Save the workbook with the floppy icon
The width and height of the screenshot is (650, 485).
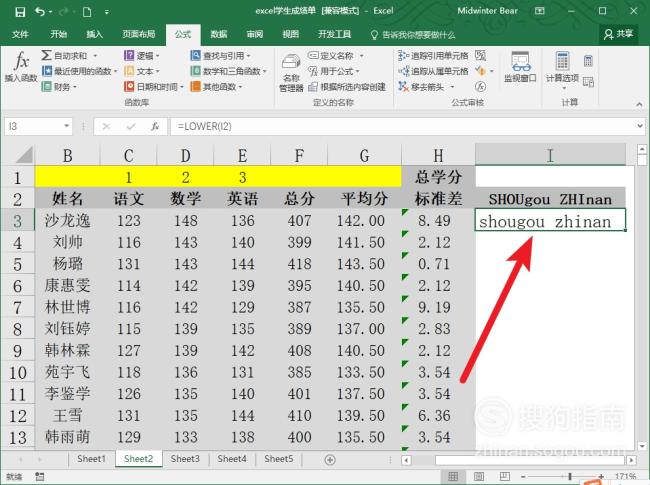click(20, 12)
